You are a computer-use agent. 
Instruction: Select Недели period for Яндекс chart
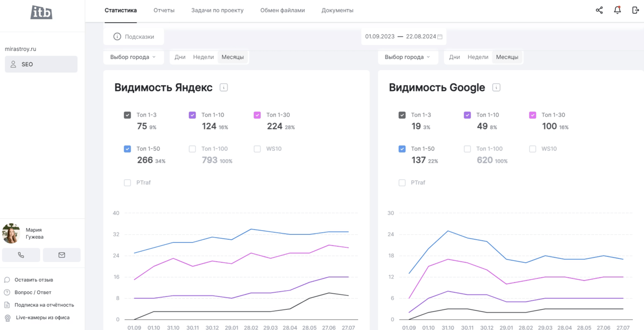[203, 57]
